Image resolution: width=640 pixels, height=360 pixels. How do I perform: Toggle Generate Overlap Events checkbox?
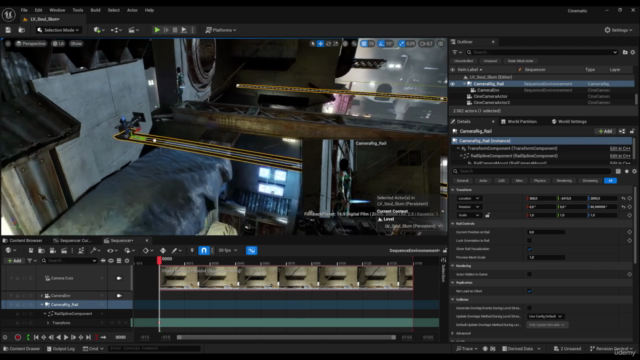529,308
